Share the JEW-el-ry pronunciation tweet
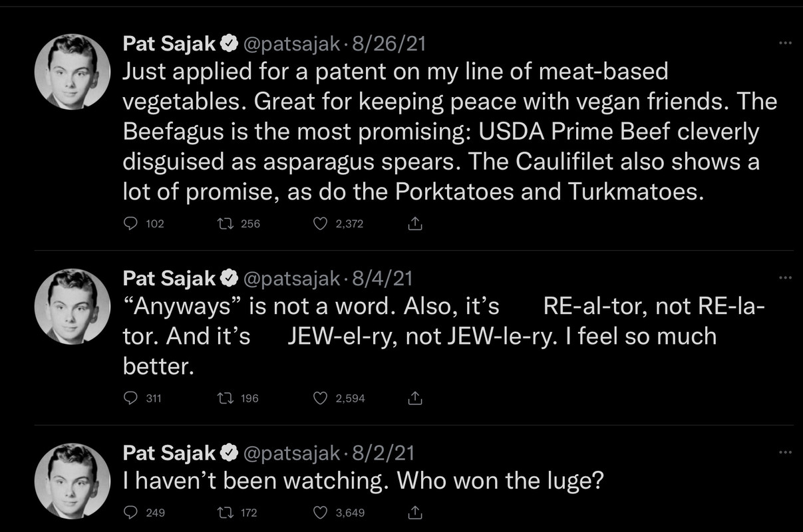Screen dimensions: 803x532 pos(414,398)
